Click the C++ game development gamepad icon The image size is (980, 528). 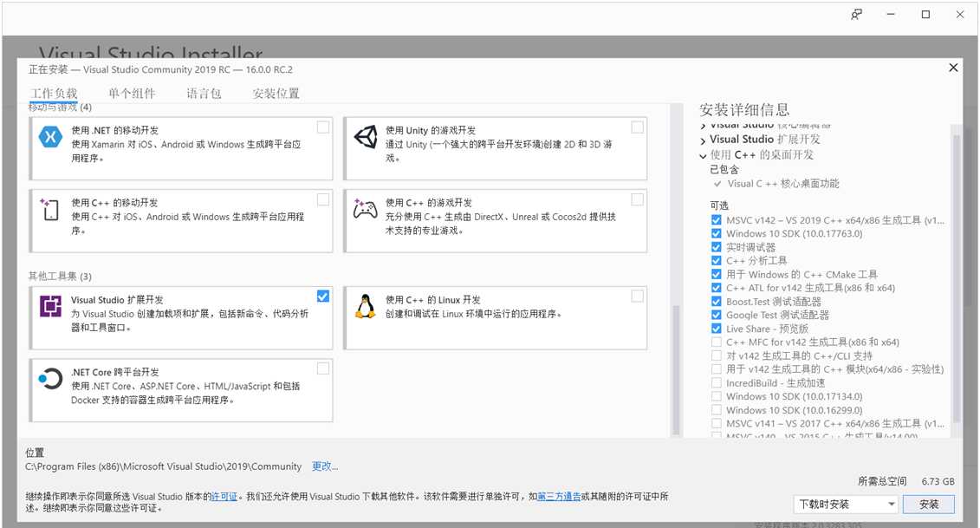[366, 209]
